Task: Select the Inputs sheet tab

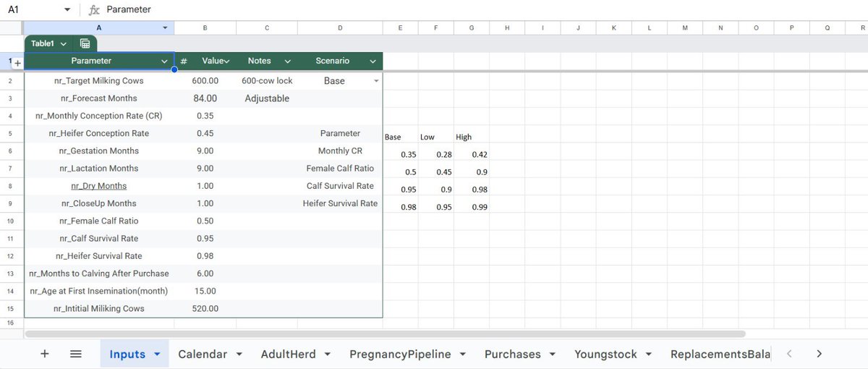Action: pyautogui.click(x=127, y=354)
